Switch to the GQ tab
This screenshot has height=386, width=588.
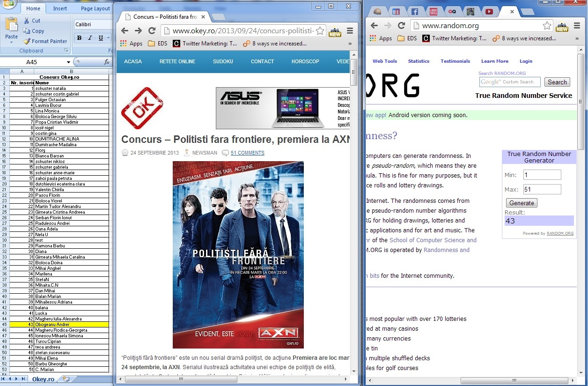(452, 12)
